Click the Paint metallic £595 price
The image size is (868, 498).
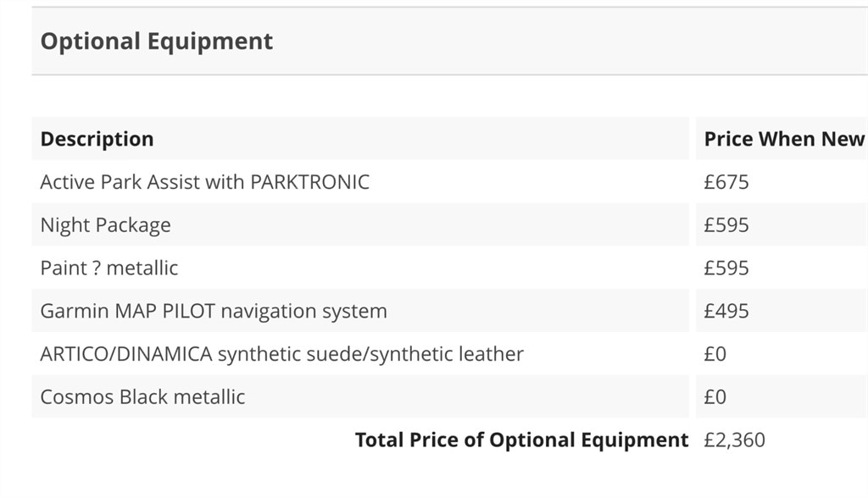(x=726, y=268)
